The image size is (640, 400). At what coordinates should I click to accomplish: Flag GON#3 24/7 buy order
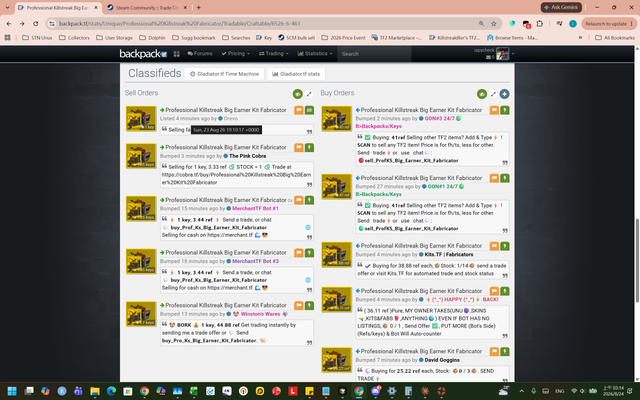point(494,110)
